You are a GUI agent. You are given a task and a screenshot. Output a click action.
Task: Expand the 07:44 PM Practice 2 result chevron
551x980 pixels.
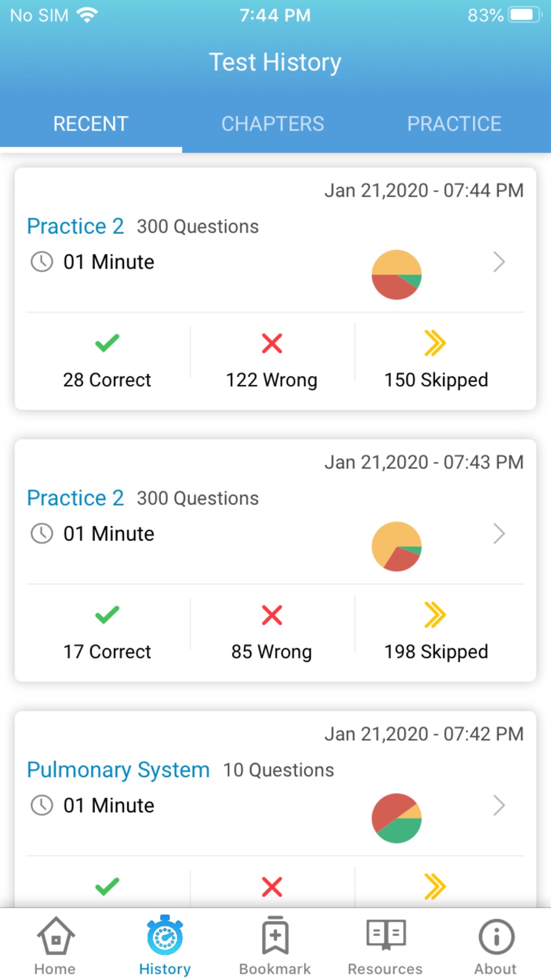coord(499,262)
